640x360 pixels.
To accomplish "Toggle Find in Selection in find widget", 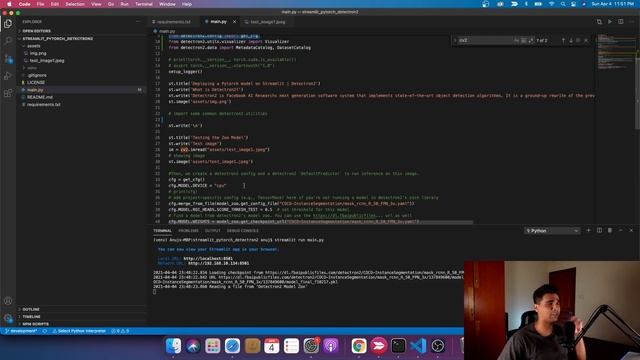I will [x=579, y=40].
